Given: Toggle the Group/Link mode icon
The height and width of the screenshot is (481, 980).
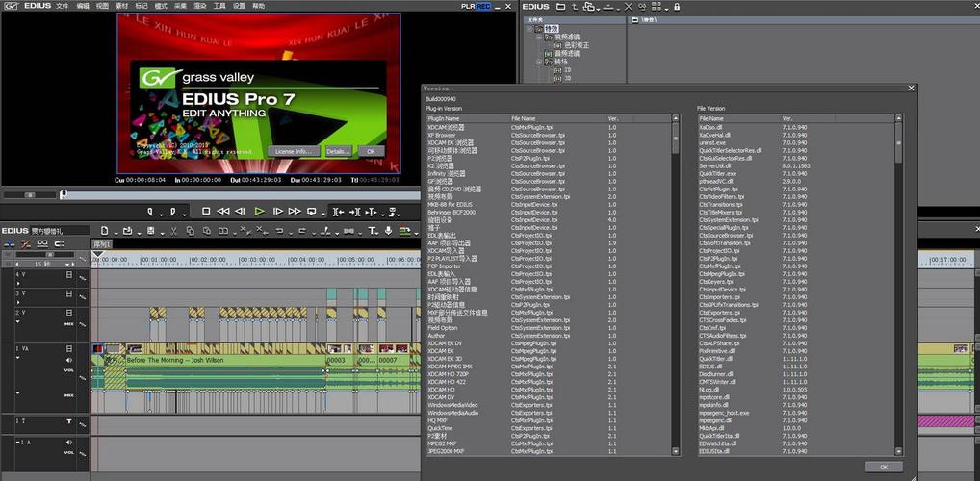Looking at the screenshot, I should coord(41,243).
